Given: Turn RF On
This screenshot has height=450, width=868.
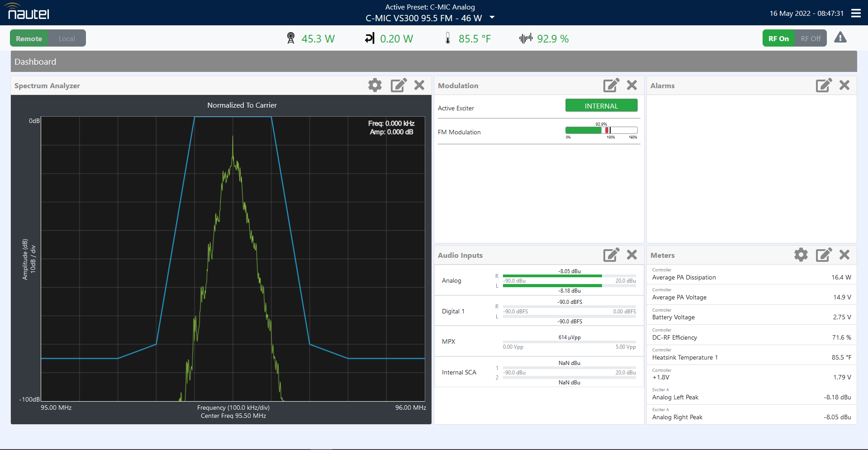Looking at the screenshot, I should [778, 38].
